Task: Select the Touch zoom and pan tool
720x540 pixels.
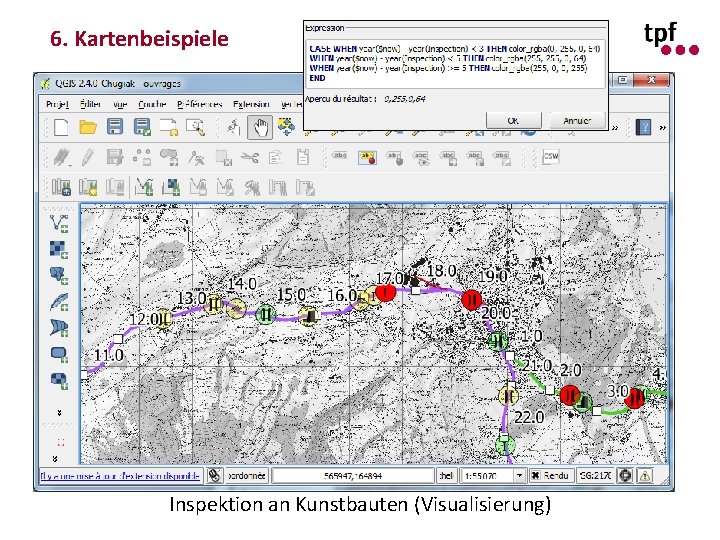Action: [x=234, y=127]
